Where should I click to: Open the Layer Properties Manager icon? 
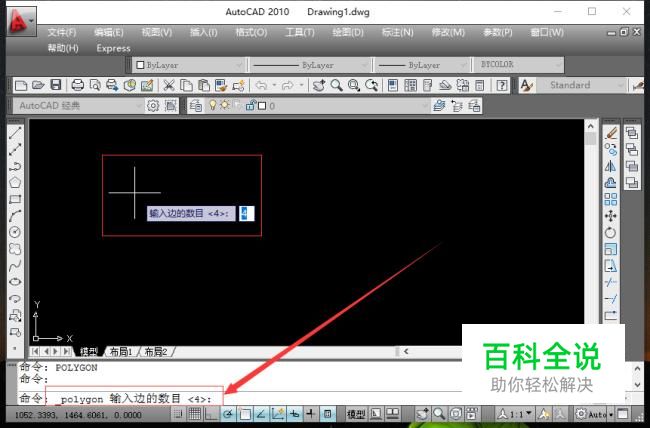[195, 106]
